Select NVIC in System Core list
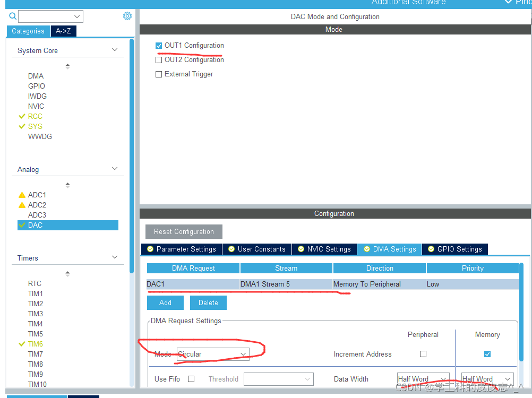 (x=36, y=106)
